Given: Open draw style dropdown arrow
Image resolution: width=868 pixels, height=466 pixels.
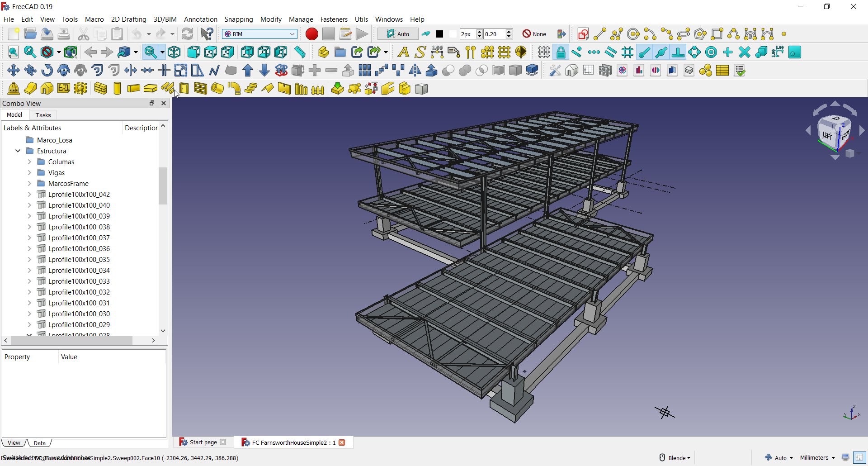Looking at the screenshot, I should point(58,52).
